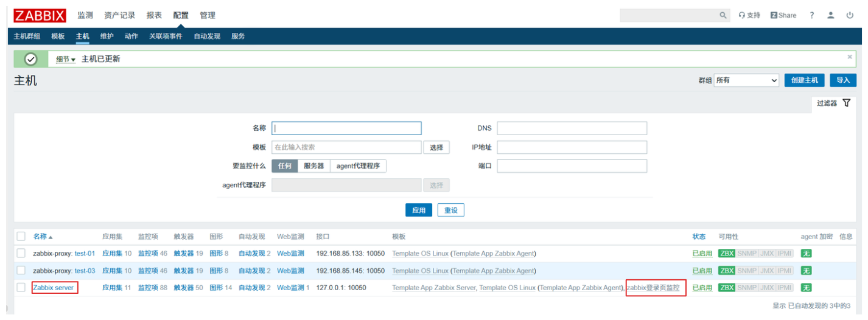Toggle the select-all hosts checkbox
Screen dimensions: 868x320
pyautogui.click(x=21, y=237)
